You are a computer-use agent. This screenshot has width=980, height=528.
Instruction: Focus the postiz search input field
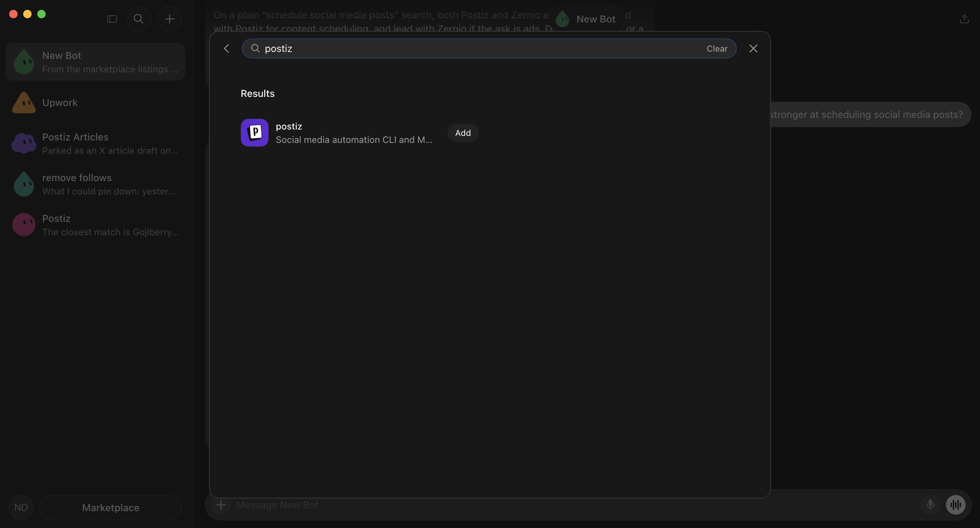(483, 49)
